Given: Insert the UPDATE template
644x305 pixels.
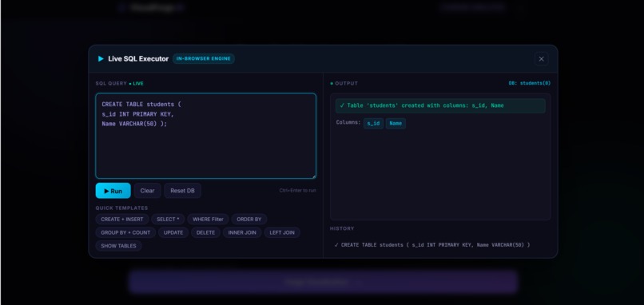Looking at the screenshot, I should click(x=173, y=233).
